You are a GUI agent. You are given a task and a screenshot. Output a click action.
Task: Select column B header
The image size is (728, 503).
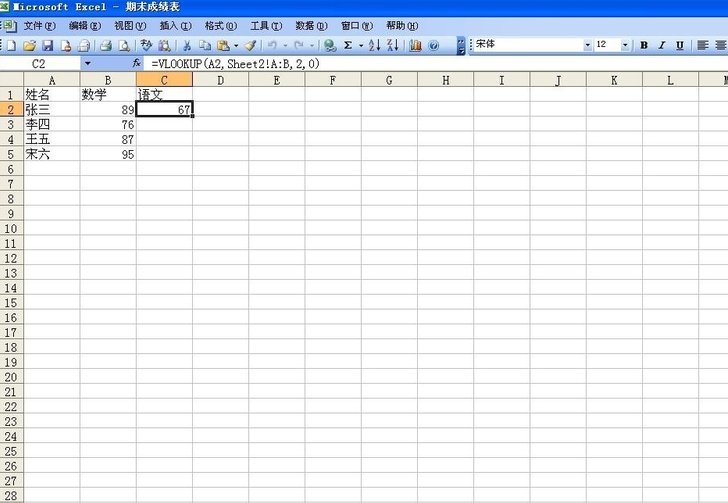click(x=108, y=80)
